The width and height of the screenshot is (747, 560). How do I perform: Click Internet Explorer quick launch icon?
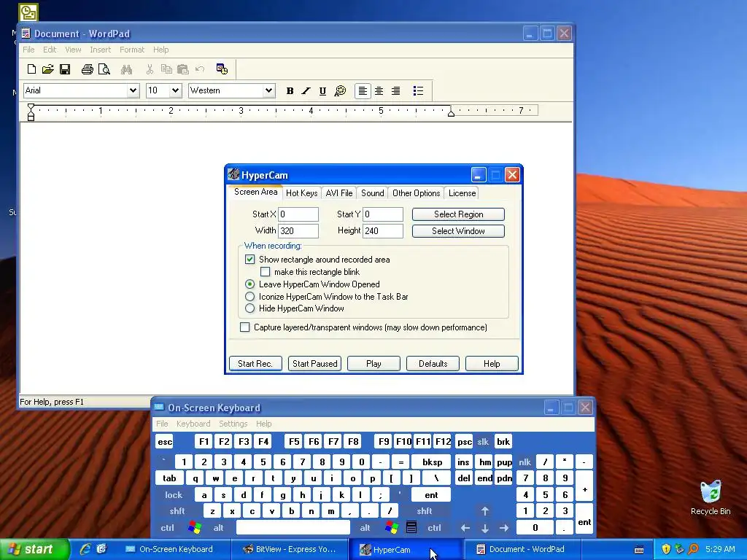click(x=85, y=548)
